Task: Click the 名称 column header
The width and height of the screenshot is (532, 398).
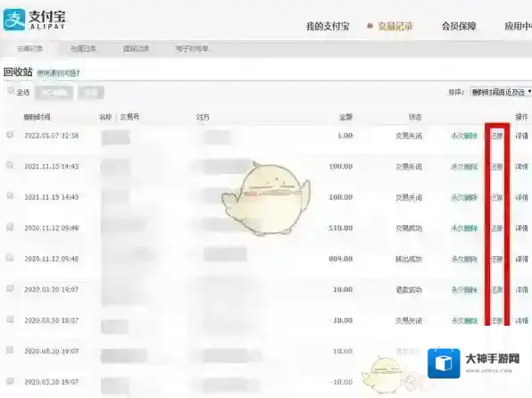Action: [105, 118]
